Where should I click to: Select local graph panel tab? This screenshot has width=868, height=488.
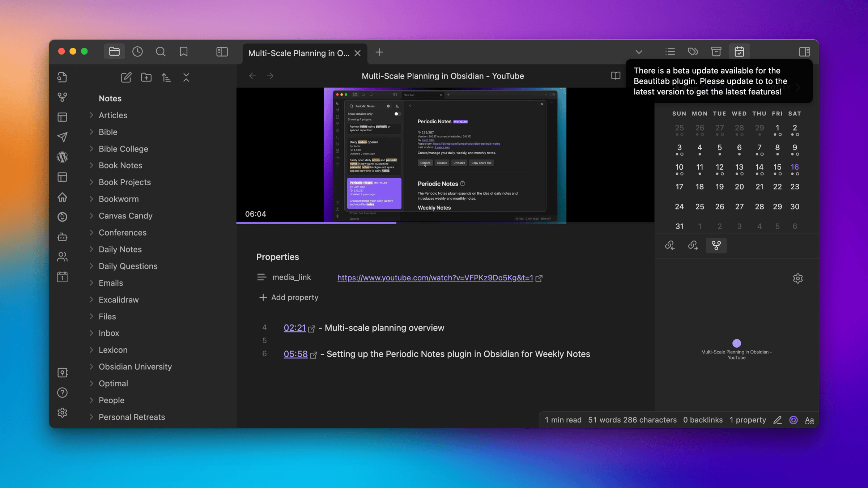pos(716,245)
